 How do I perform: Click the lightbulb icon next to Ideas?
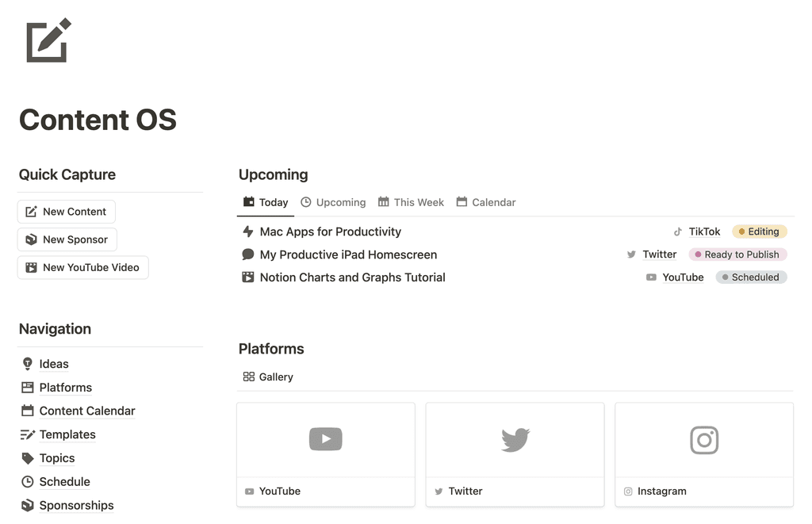click(28, 364)
